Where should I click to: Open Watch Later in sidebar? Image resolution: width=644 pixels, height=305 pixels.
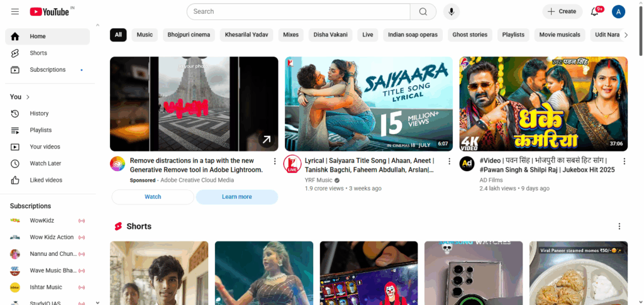point(47,164)
